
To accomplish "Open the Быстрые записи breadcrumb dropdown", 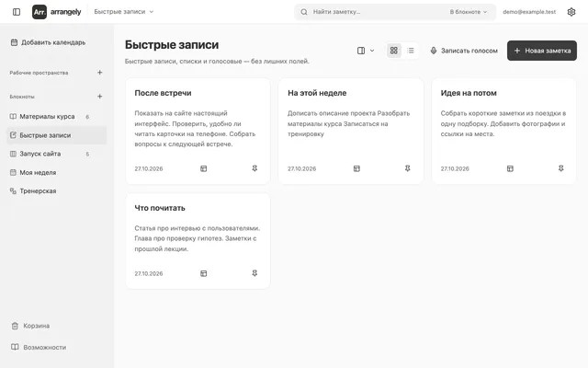I will pyautogui.click(x=124, y=12).
